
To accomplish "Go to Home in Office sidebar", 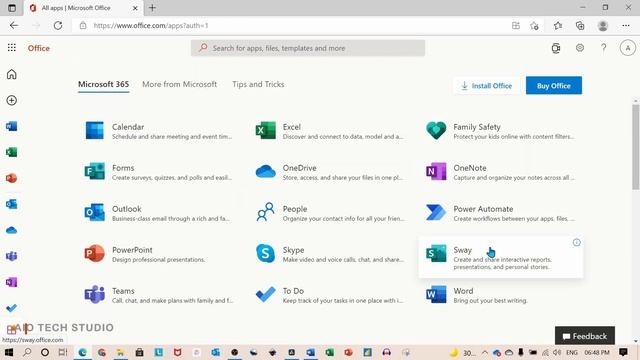I will tap(11, 74).
